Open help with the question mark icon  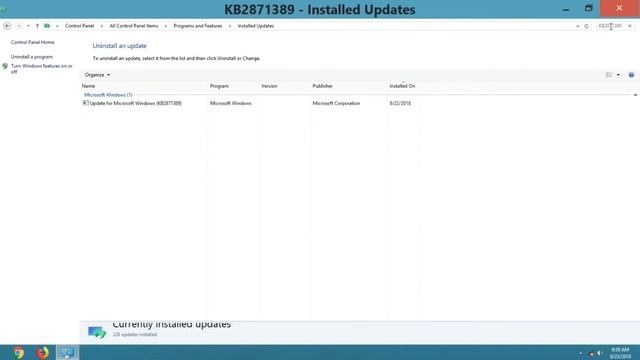point(631,75)
